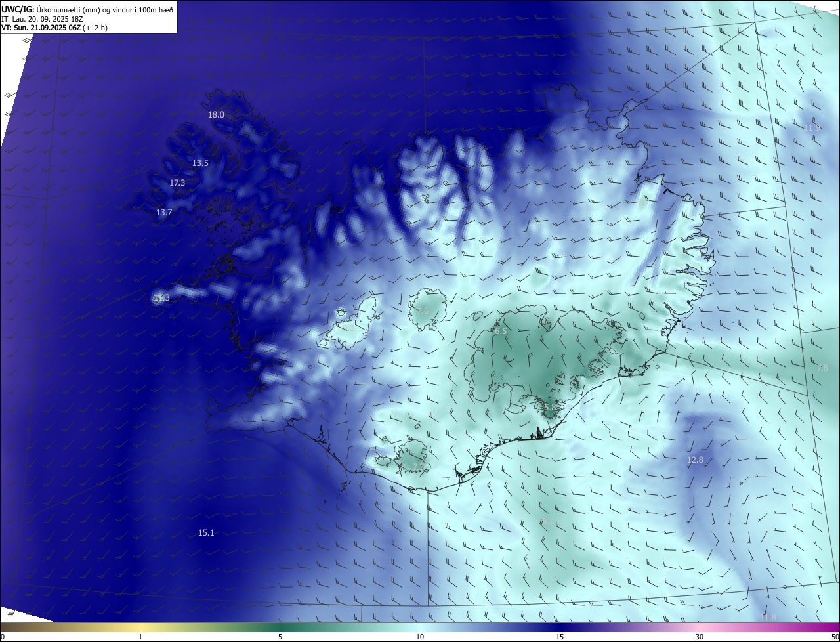
Task: Select the 11.8 value at the bottom right
Action: (768, 617)
